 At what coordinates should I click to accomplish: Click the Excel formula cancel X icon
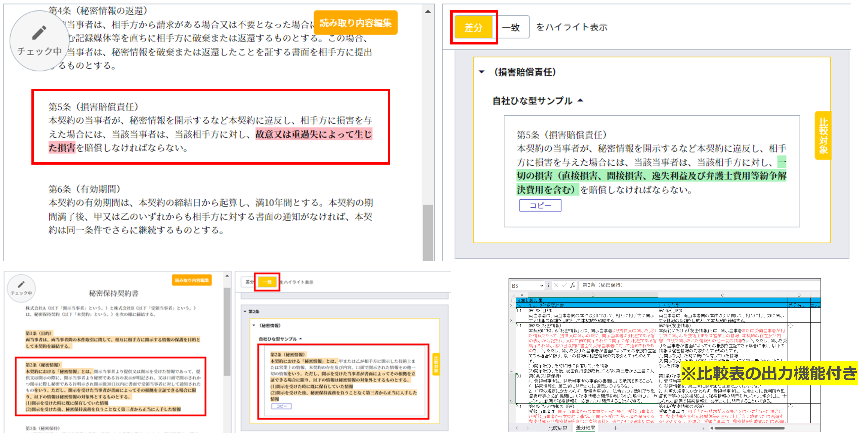click(556, 285)
